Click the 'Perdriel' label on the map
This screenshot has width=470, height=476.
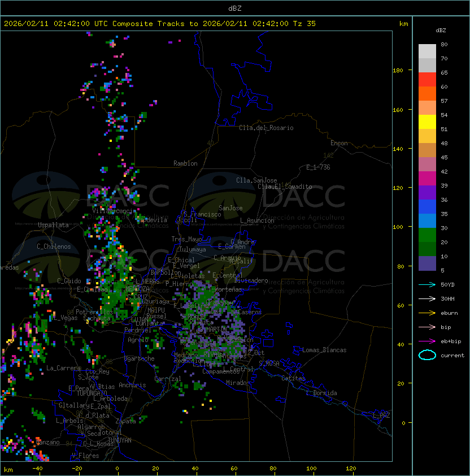138,330
